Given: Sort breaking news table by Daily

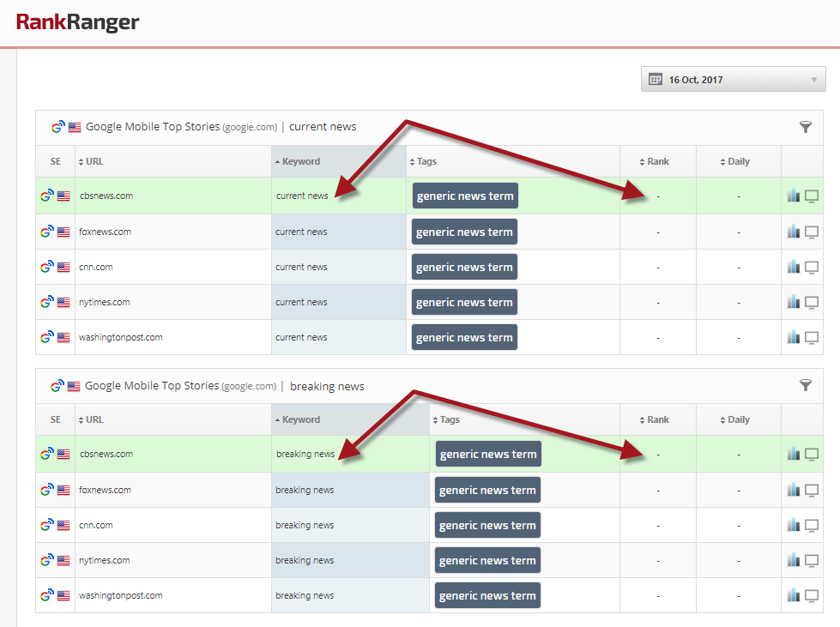Looking at the screenshot, I should [x=734, y=419].
